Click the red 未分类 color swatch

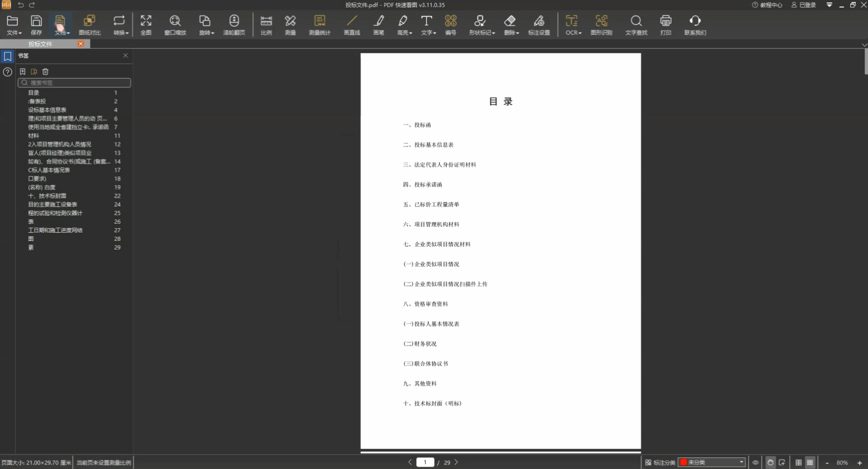(x=684, y=462)
